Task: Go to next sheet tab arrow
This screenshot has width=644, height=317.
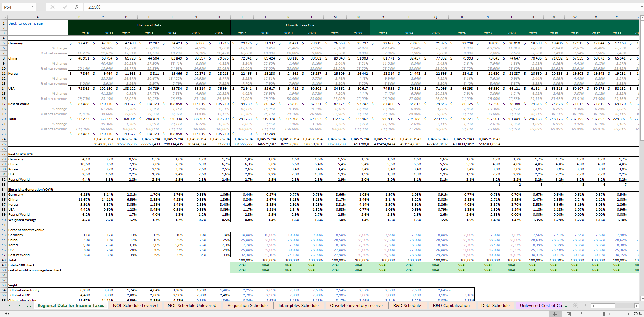Action: pos(19,306)
